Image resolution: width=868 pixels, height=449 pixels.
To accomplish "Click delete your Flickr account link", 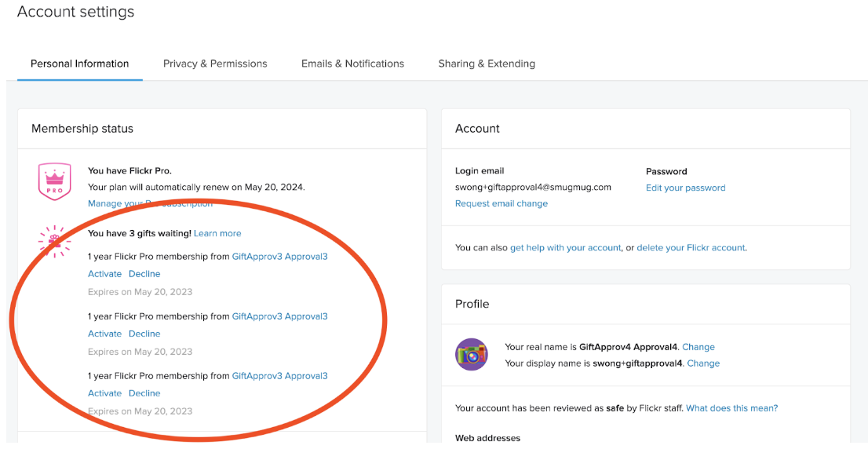I will click(x=691, y=248).
